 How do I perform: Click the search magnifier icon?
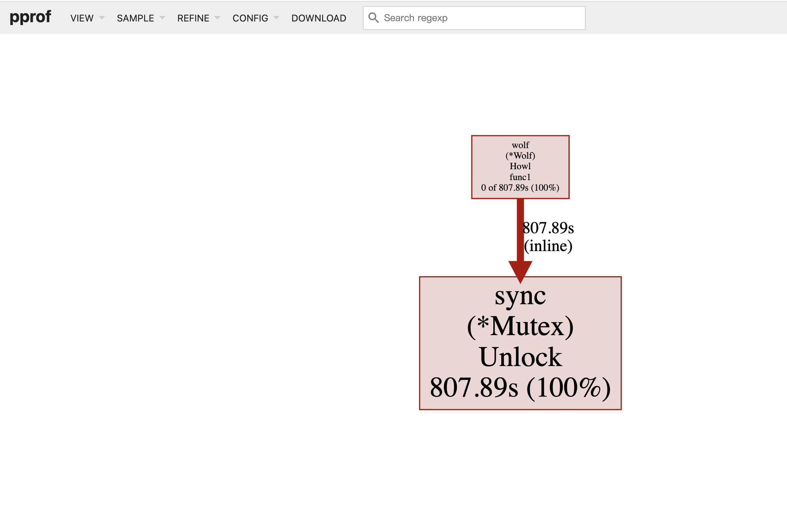(x=373, y=17)
